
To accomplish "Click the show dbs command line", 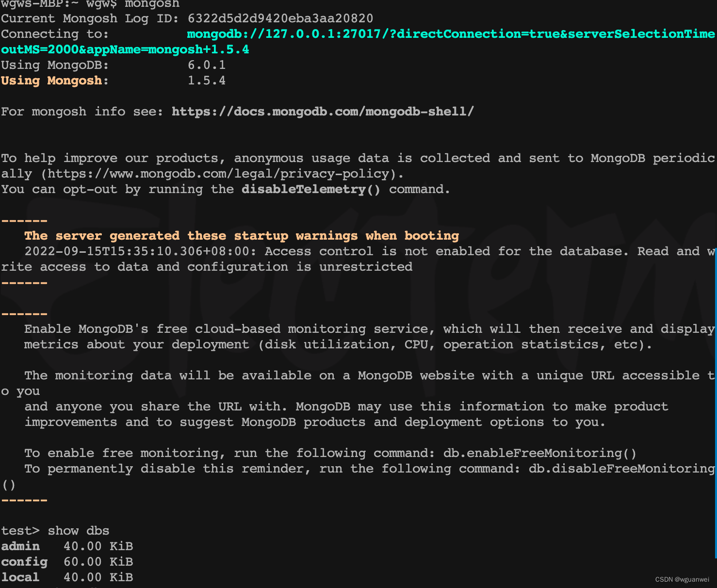I will [x=78, y=531].
